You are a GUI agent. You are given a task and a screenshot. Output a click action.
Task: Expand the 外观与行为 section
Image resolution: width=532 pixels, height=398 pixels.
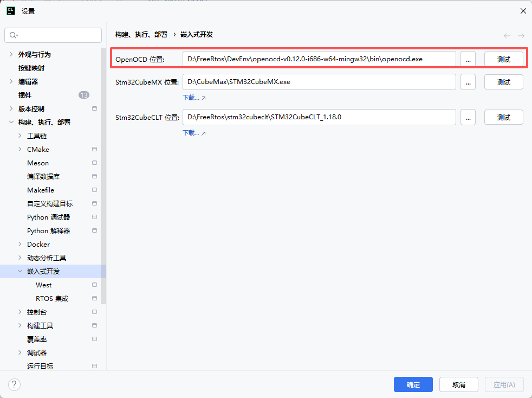(11, 54)
